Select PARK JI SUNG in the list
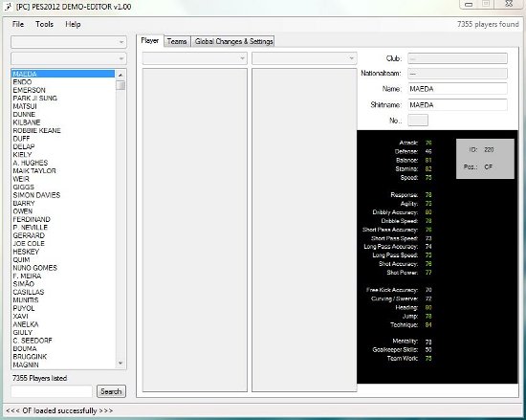526x420 pixels. click(x=63, y=98)
